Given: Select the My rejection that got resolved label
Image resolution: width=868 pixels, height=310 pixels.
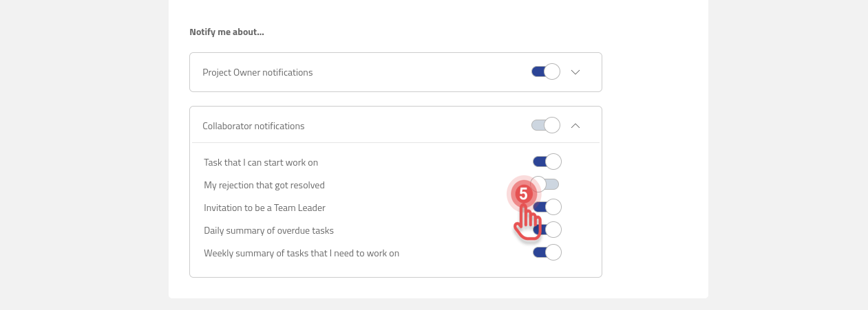Looking at the screenshot, I should 264,185.
